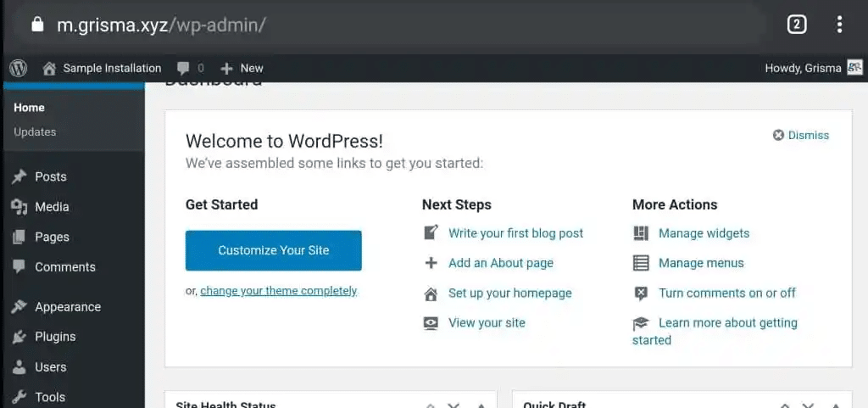Click the Pages icon in sidebar
Screen dimensions: 868x408
(19, 237)
